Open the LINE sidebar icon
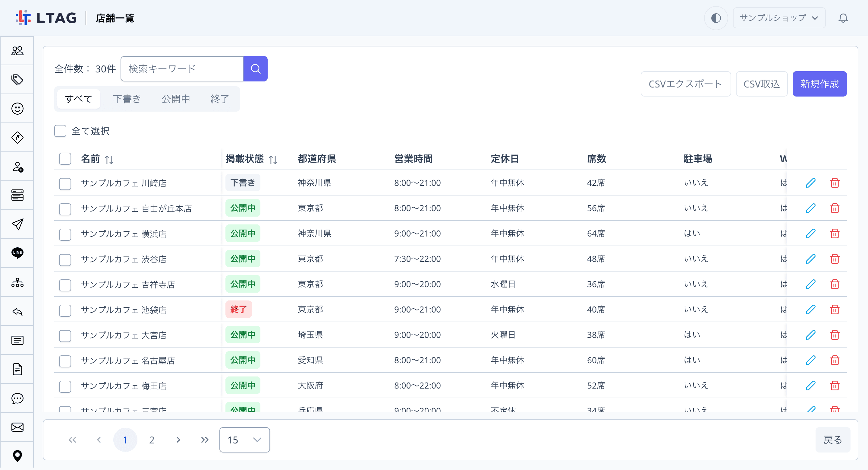The image size is (868, 470). (x=17, y=253)
